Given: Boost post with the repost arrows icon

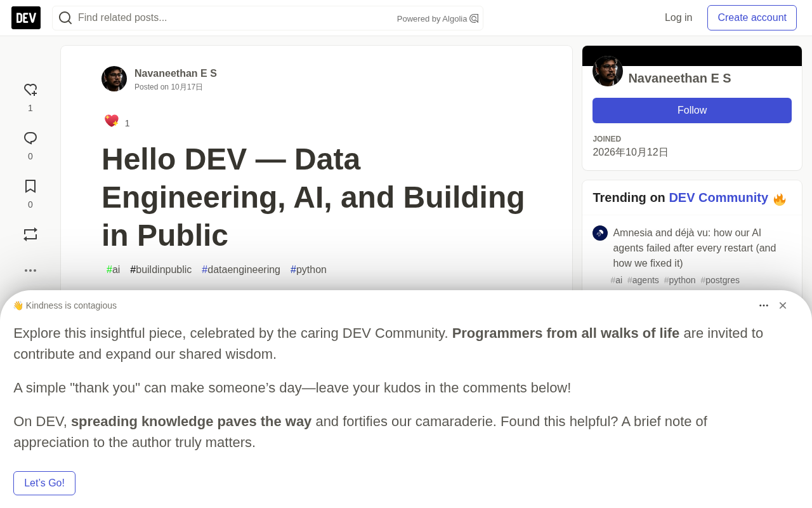Looking at the screenshot, I should click(30, 234).
